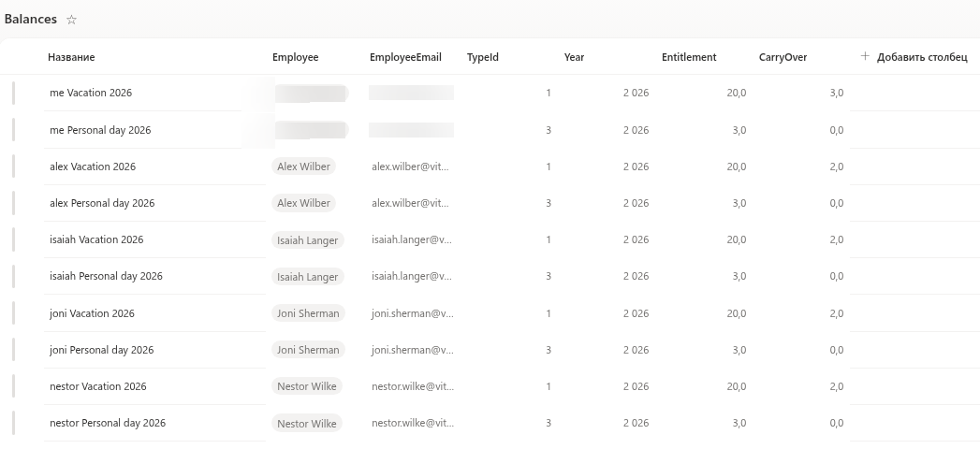The width and height of the screenshot is (980, 449).
Task: Select CarryOver 0,0 in isaiah Personal day row
Action: click(x=836, y=276)
